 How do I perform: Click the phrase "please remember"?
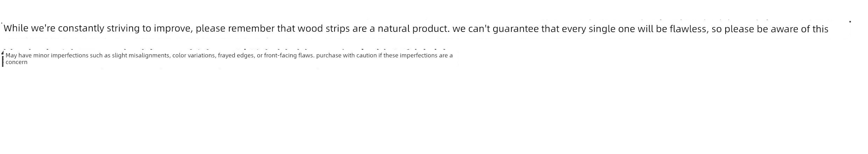pyautogui.click(x=235, y=29)
